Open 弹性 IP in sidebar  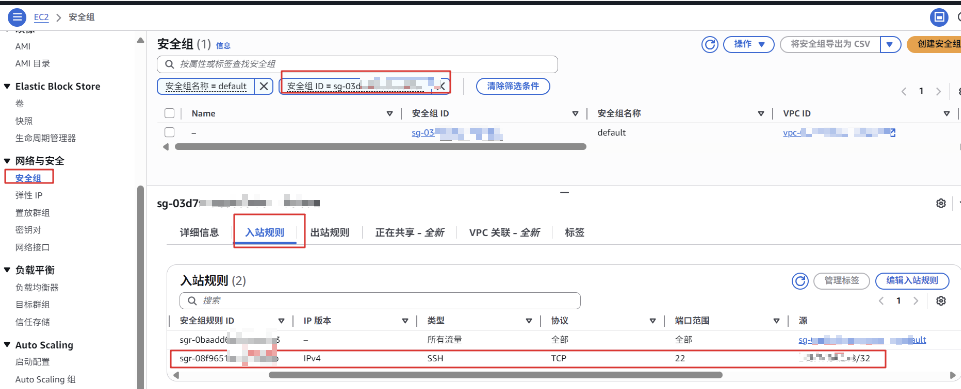(x=29, y=195)
